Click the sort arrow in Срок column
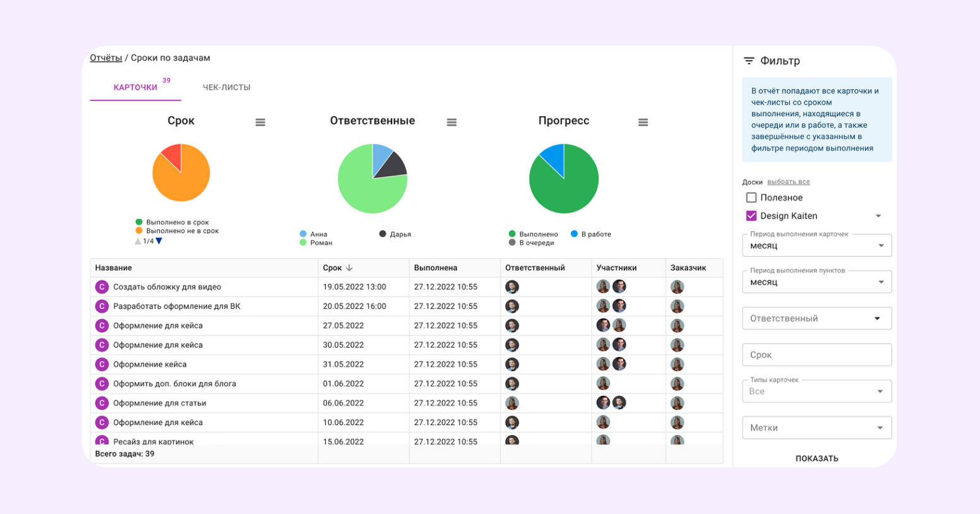The image size is (980, 514). 349,268
